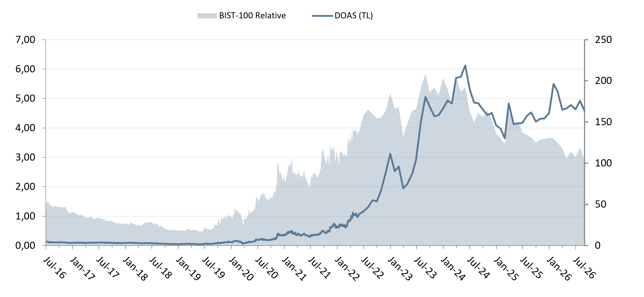Click the DOAS (TL) legend label
The height and width of the screenshot is (297, 644).
tap(353, 15)
